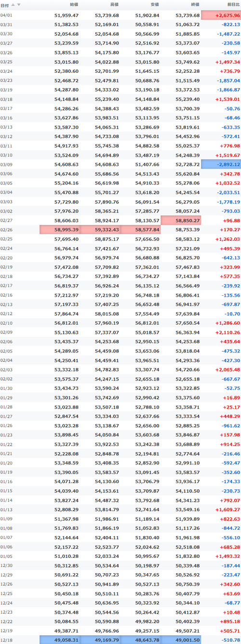Select the 始値 column header
This screenshot has width=241, height=644.
[74, 5]
